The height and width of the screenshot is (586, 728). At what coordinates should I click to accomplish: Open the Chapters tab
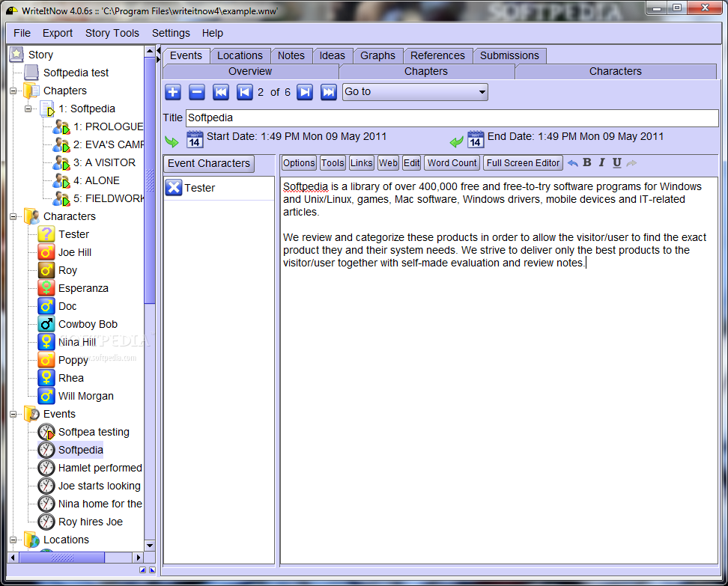pyautogui.click(x=426, y=71)
